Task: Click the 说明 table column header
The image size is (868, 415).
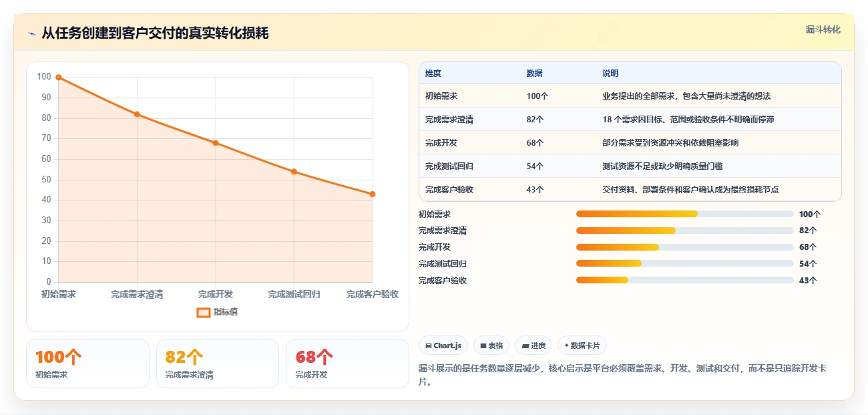Action: pyautogui.click(x=610, y=74)
